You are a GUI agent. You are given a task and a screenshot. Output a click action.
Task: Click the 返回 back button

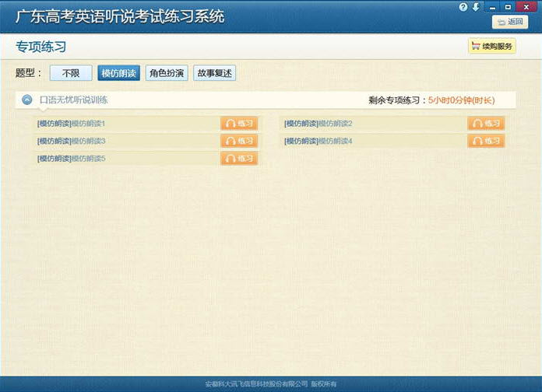(510, 22)
